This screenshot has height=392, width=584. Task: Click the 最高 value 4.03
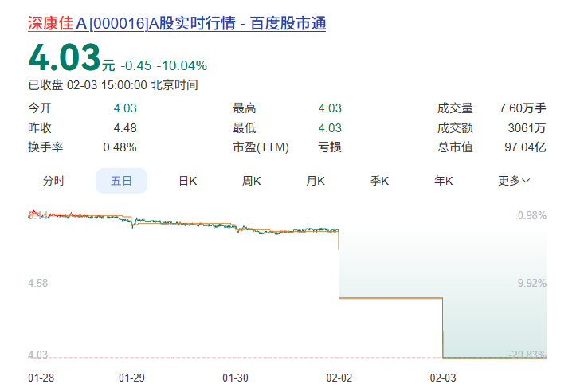(x=330, y=108)
